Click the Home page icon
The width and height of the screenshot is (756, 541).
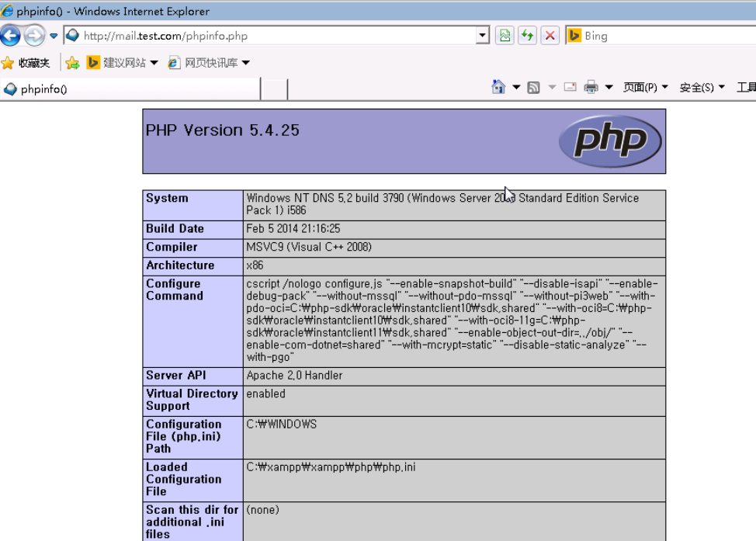[x=498, y=87]
